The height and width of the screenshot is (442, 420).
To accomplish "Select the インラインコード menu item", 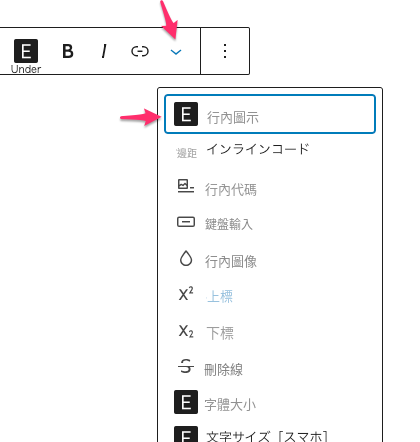I will (258, 149).
